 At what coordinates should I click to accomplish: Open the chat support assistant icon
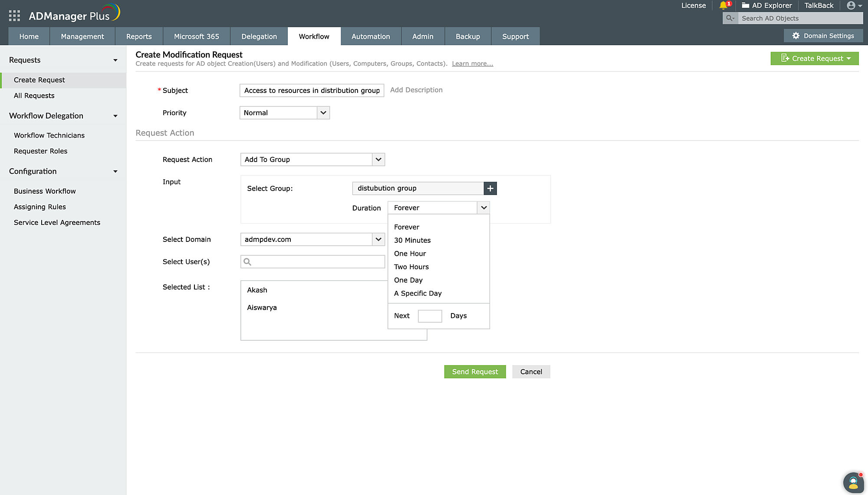coord(853,482)
